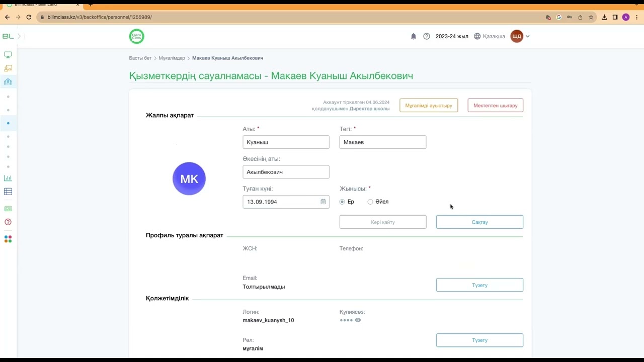Click the Сақтау save button
This screenshot has height=362, width=644.
[479, 222]
